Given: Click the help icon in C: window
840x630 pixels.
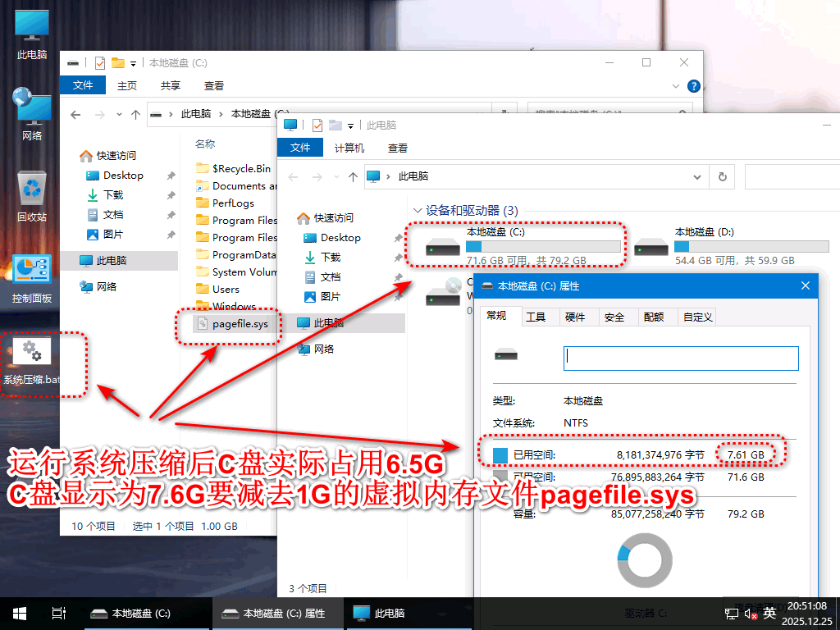Looking at the screenshot, I should point(694,86).
